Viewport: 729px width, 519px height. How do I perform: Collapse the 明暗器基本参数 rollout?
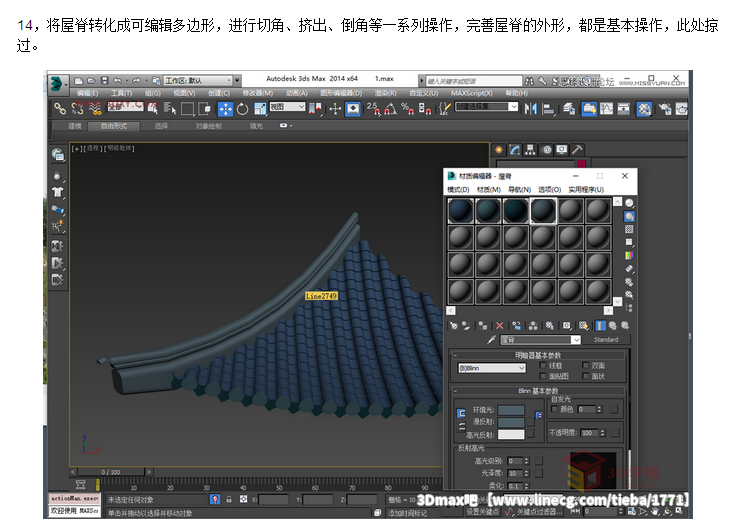538,355
